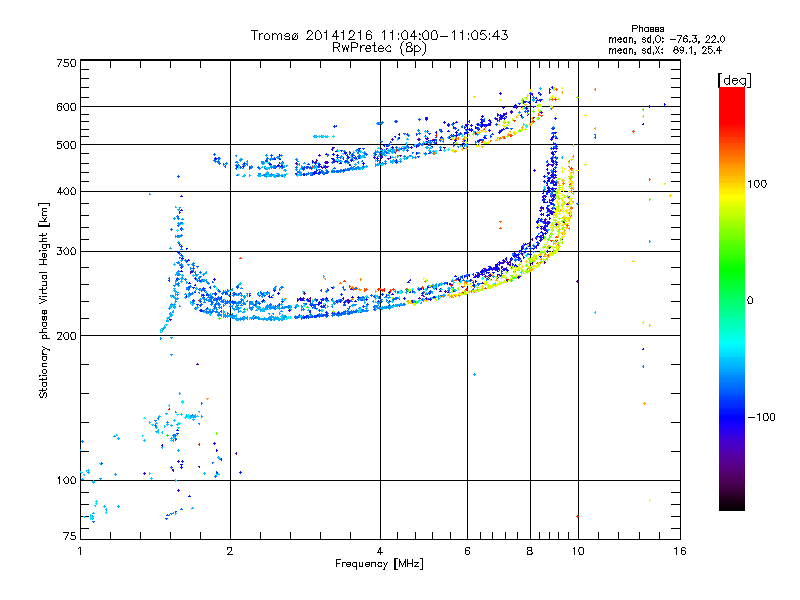
Task: Click the colorbar tick label '100'
Action: [757, 184]
